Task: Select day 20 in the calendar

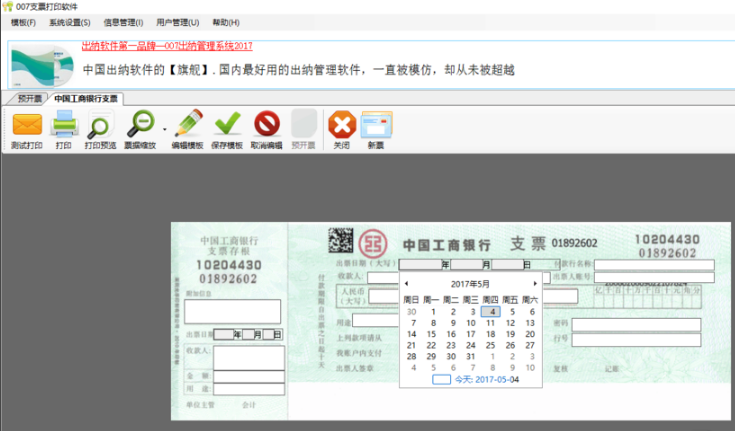Action: pyautogui.click(x=530, y=334)
